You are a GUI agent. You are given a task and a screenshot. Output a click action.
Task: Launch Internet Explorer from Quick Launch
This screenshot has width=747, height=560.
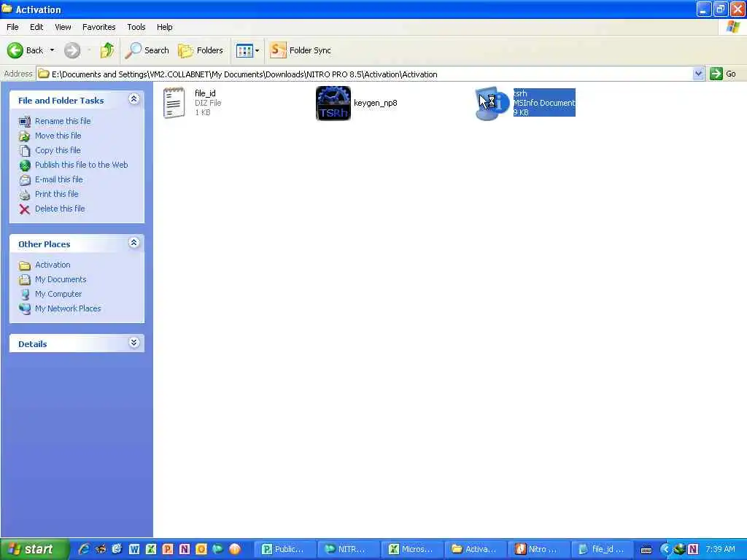(84, 549)
